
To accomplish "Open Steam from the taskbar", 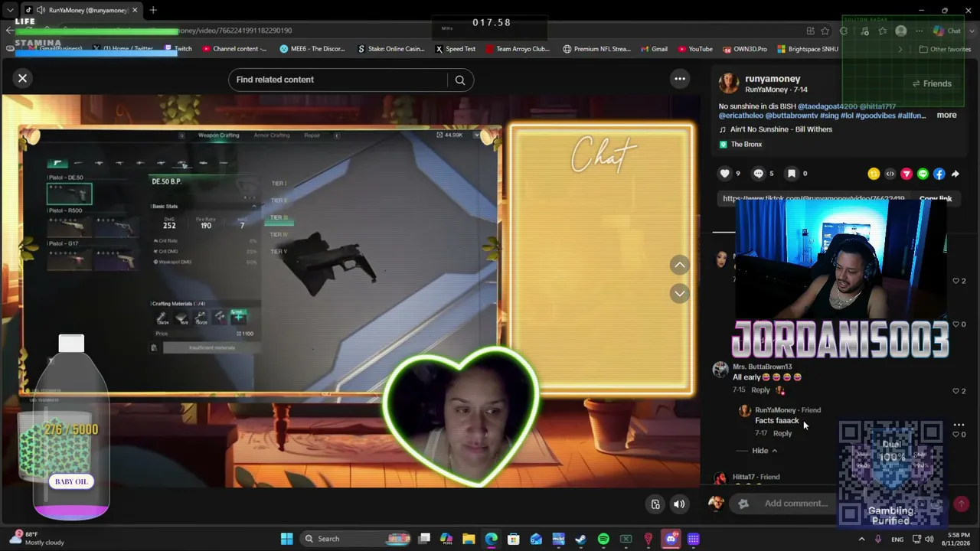I will [x=580, y=539].
